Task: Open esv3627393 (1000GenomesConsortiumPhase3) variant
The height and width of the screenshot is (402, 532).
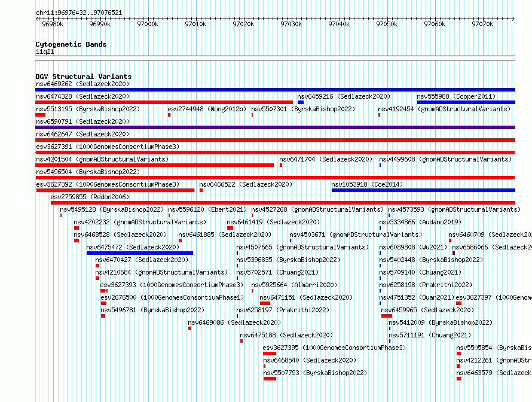Action: (172, 285)
